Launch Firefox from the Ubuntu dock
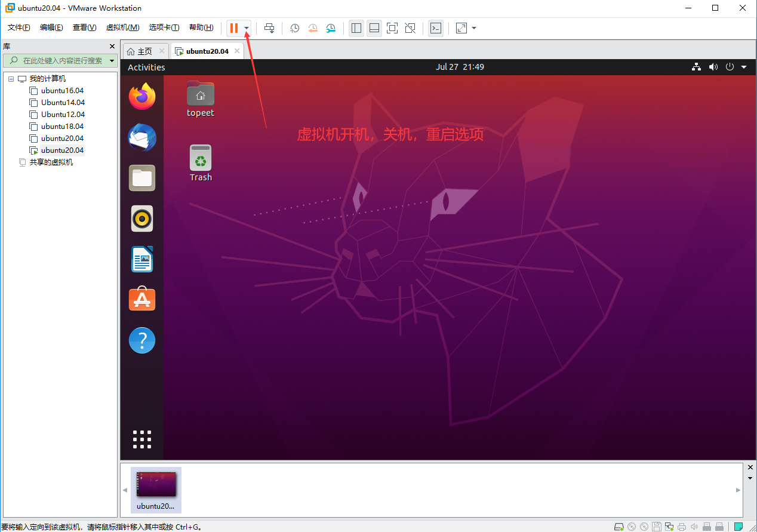The width and height of the screenshot is (757, 532). 142,97
